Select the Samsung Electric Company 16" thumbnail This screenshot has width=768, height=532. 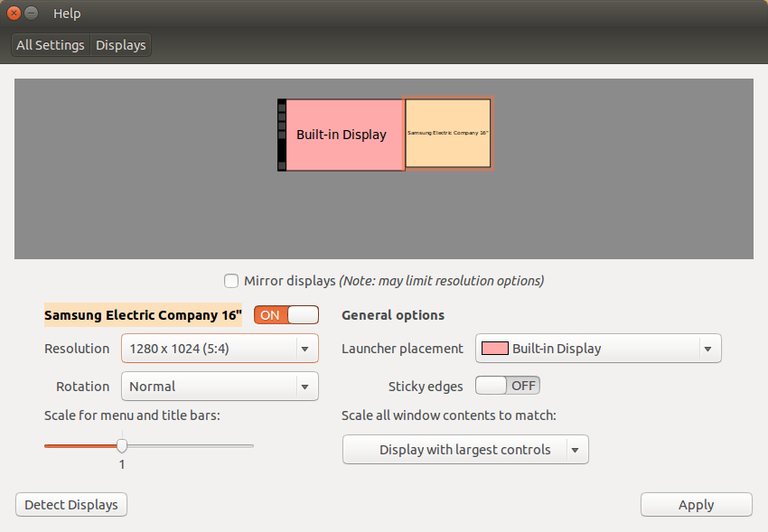coord(447,134)
